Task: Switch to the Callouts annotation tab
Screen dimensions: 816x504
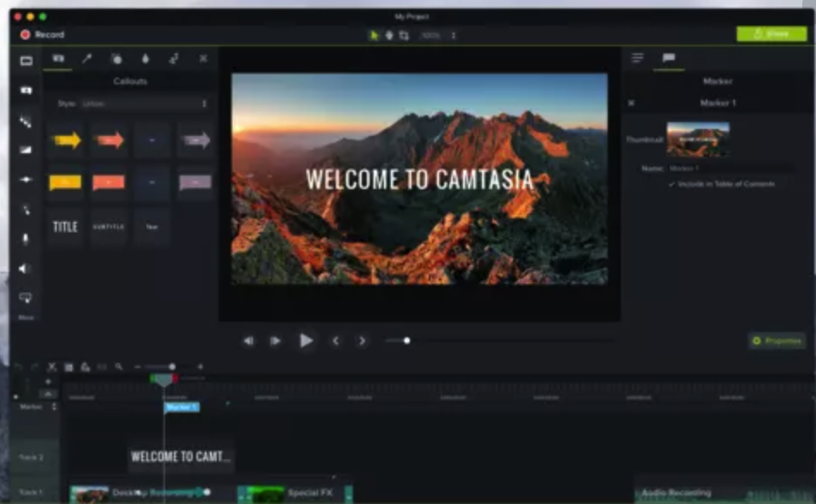Action: point(59,58)
